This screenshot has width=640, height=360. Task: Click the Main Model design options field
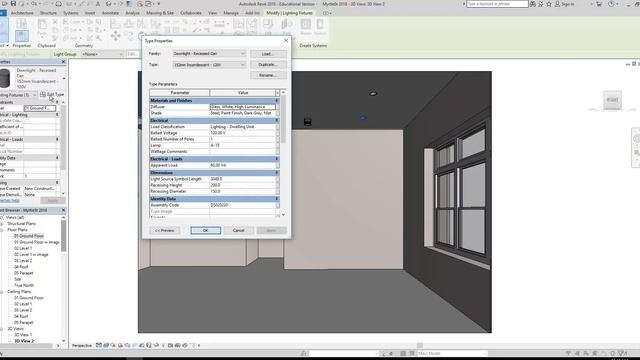pyautogui.click(x=452, y=353)
